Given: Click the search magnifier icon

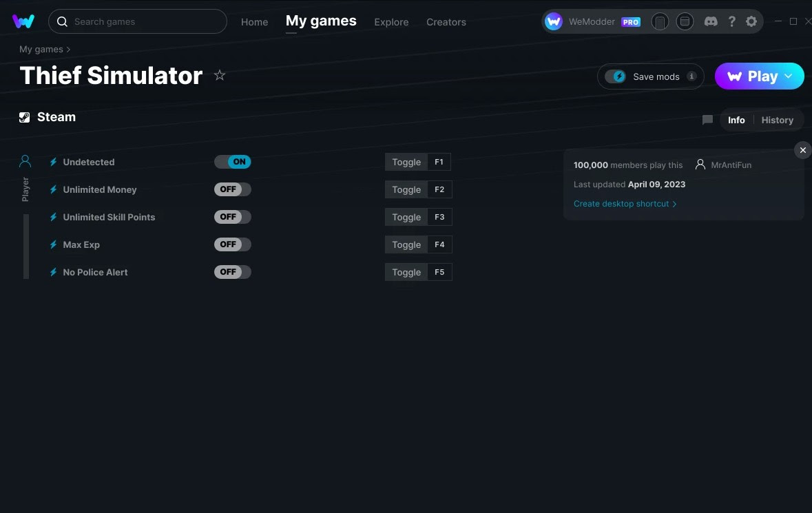Looking at the screenshot, I should click(62, 21).
